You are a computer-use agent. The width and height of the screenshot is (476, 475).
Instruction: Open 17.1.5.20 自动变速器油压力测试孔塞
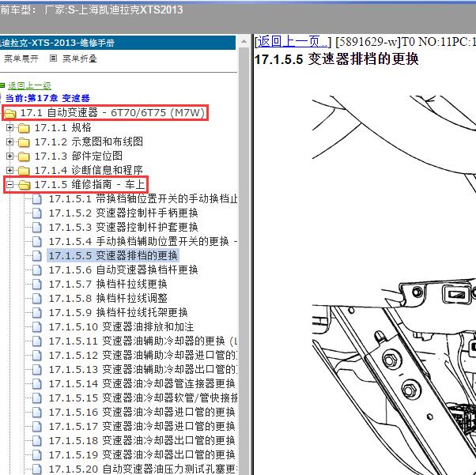tap(143, 469)
